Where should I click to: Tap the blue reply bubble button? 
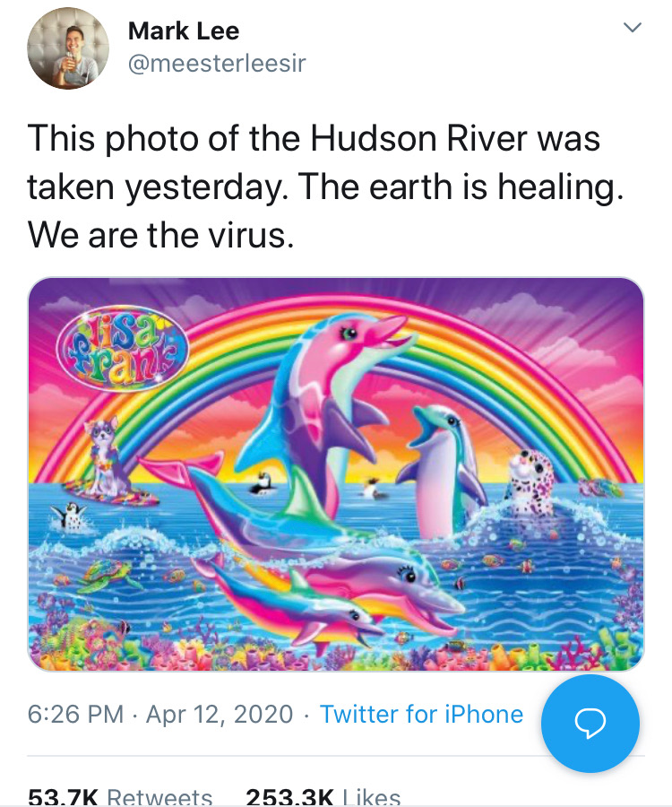point(590,723)
